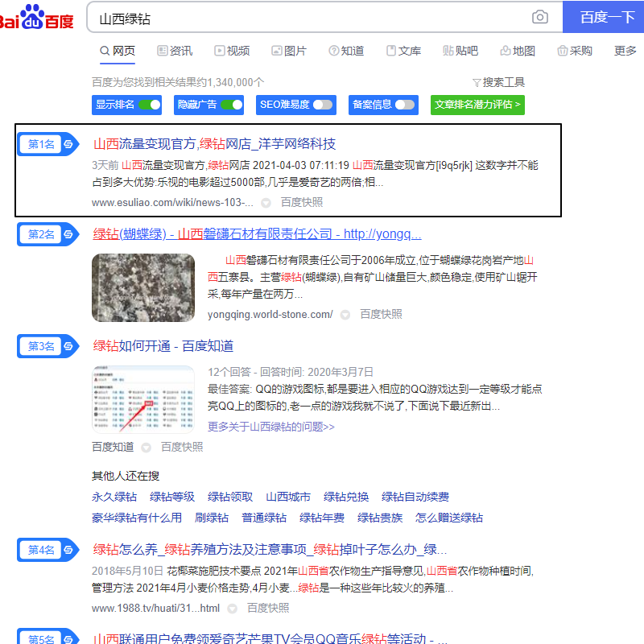Switch to the 资讯 tab
644x644 pixels.
[175, 51]
